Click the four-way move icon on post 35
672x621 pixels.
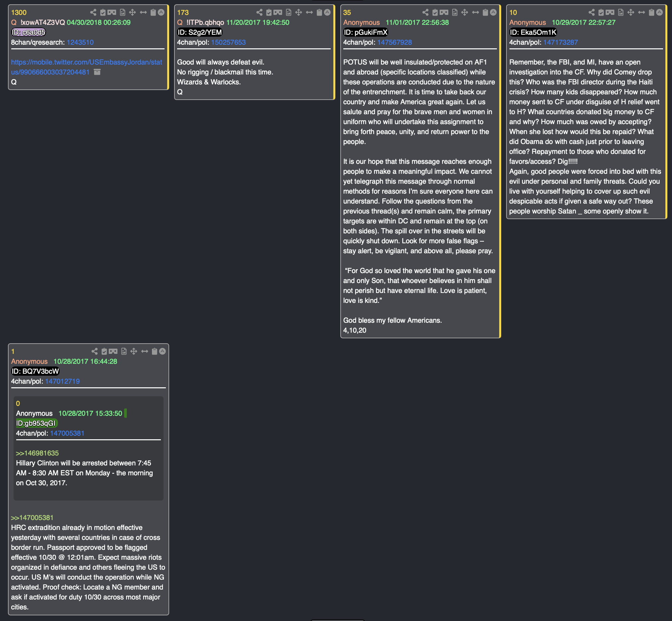[x=465, y=13]
